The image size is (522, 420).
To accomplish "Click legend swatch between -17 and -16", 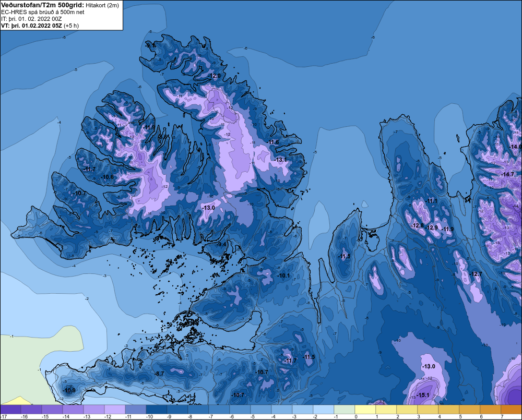I will pos(10,410).
